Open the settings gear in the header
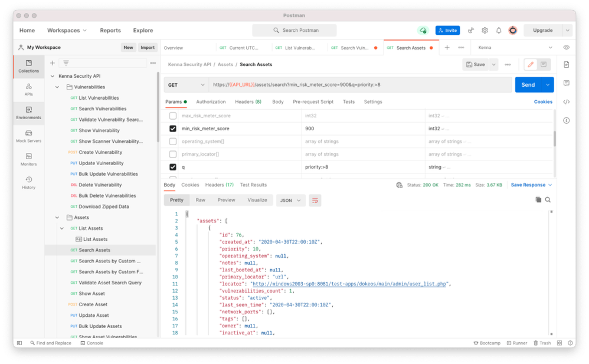This screenshot has width=589, height=364. [x=485, y=31]
